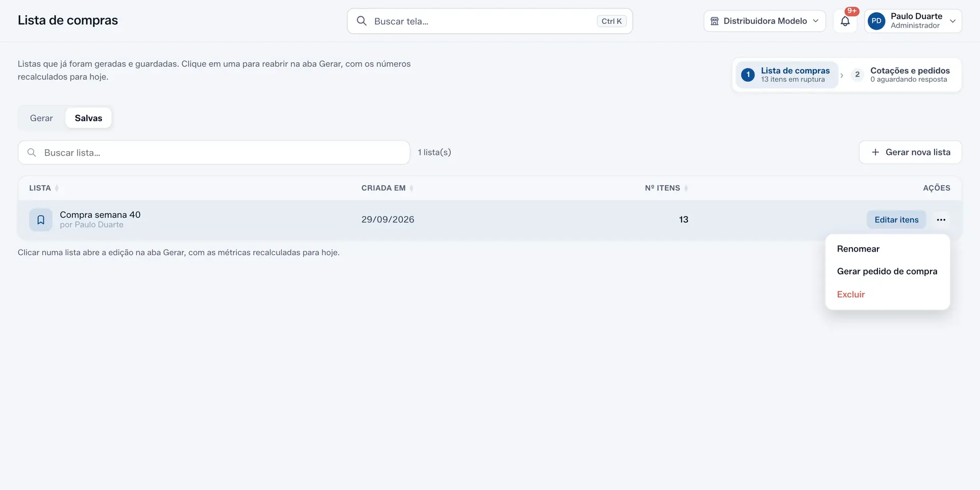Open the Paulo Duarte user menu chevron
The width and height of the screenshot is (980, 490).
[953, 21]
